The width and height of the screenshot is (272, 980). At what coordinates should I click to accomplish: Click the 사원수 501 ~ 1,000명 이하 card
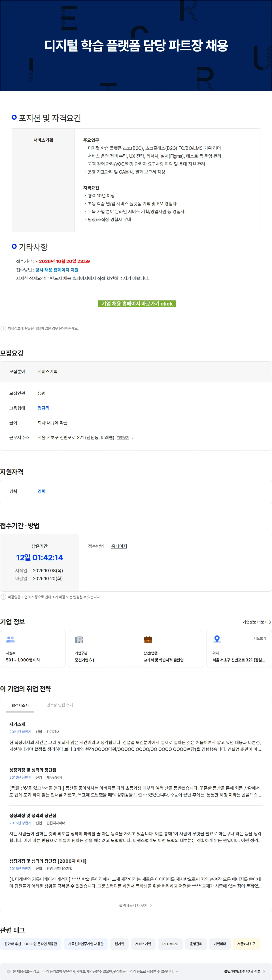[x=33, y=649]
